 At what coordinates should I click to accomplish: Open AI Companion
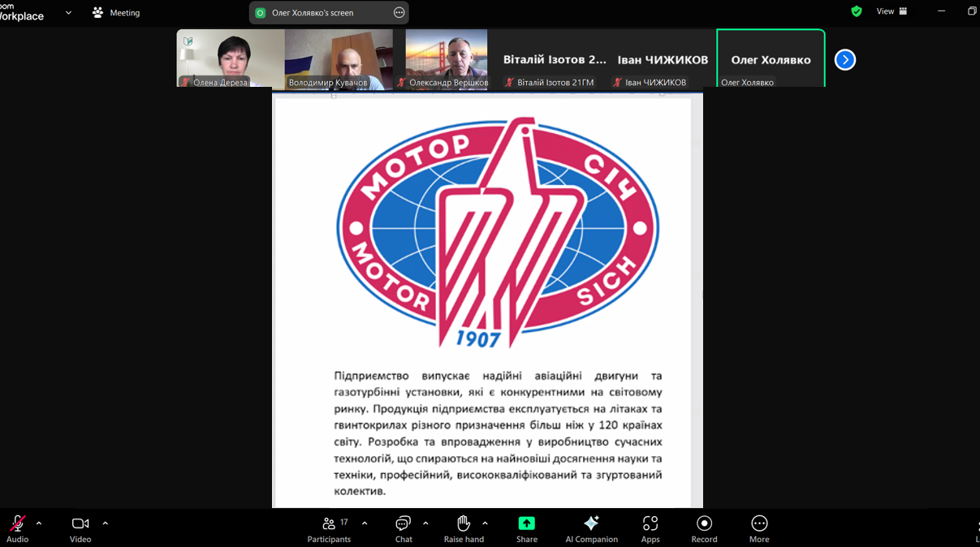[x=591, y=528]
